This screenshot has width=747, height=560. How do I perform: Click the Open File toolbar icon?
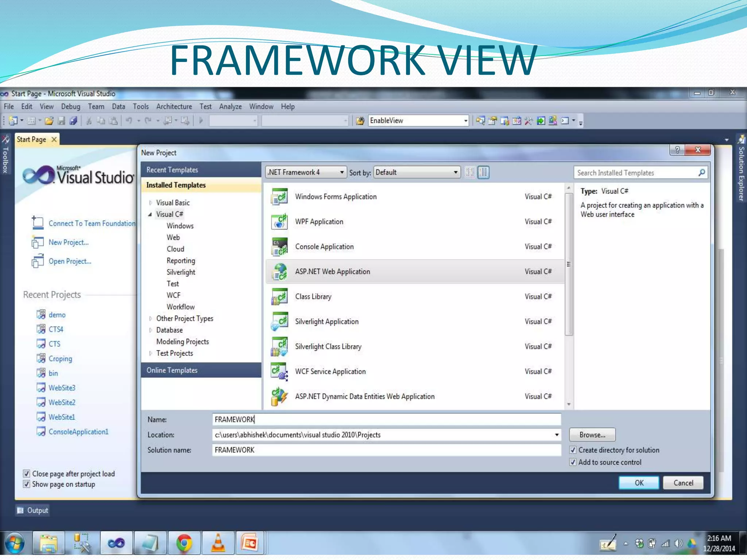click(49, 121)
